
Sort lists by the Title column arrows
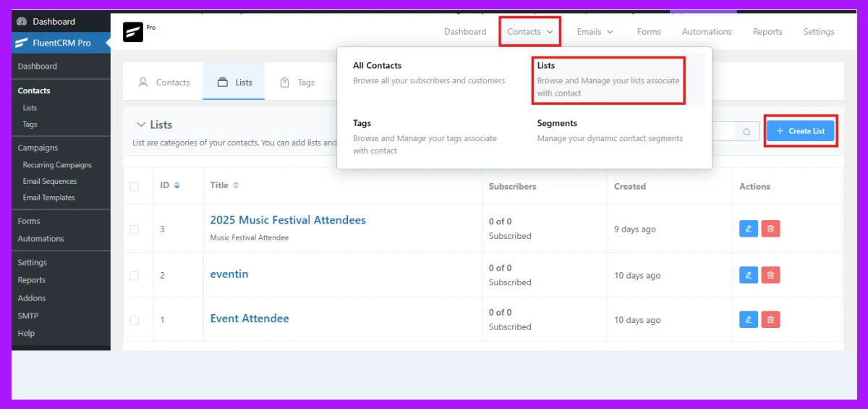point(236,185)
